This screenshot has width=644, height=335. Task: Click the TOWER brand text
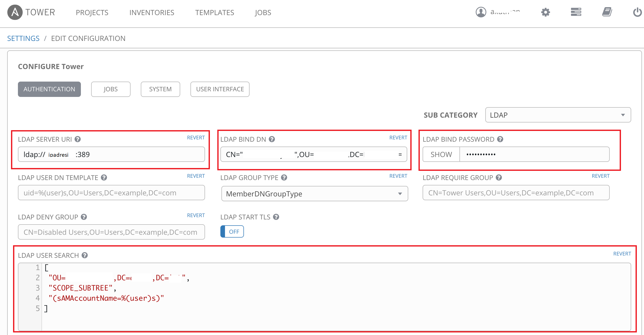point(40,12)
